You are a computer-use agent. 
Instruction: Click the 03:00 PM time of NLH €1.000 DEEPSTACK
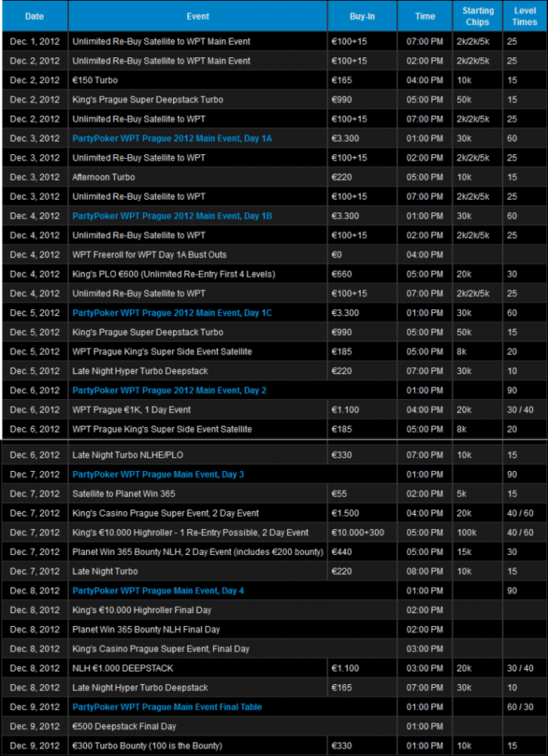(x=425, y=668)
